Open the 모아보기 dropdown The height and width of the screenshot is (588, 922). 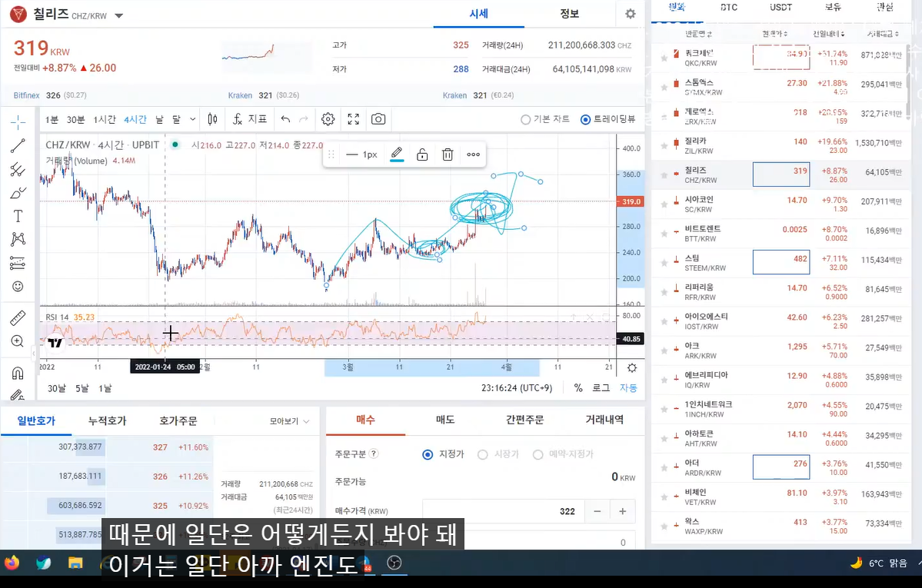click(x=289, y=421)
